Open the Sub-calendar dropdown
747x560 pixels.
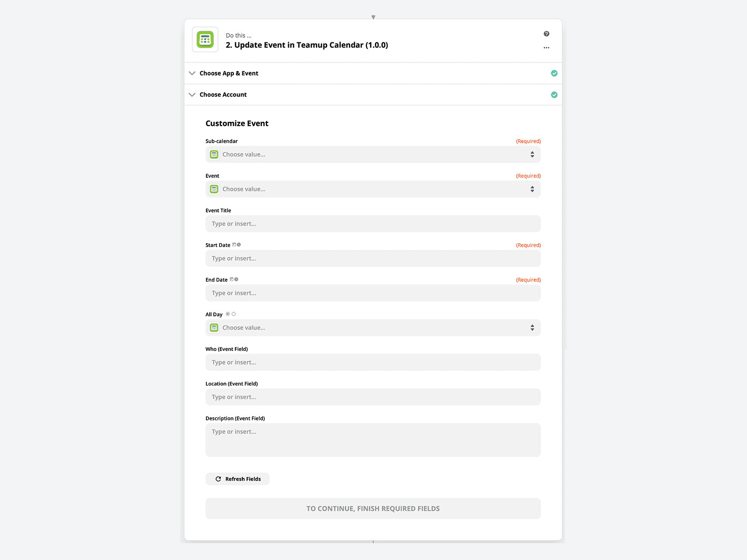coord(373,154)
